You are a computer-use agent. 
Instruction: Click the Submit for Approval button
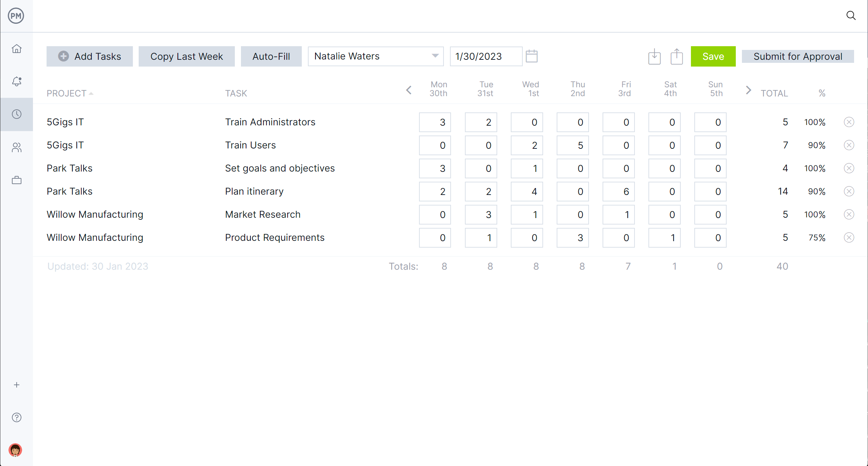click(799, 56)
